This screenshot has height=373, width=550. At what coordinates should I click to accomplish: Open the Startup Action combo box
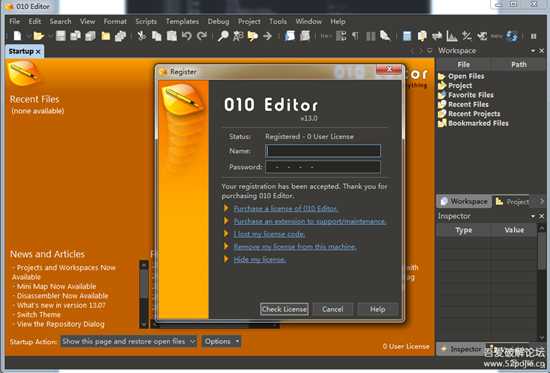[128, 341]
